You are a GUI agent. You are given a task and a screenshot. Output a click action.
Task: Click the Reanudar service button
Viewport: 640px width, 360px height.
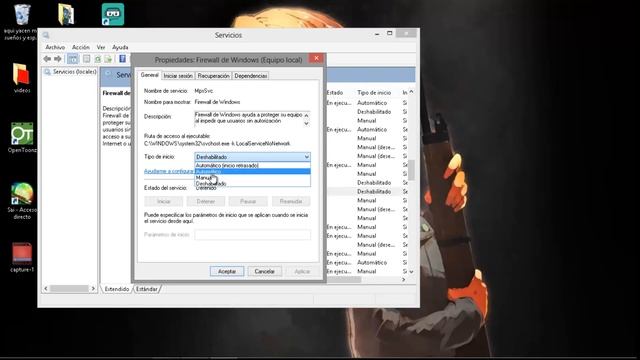(291, 201)
